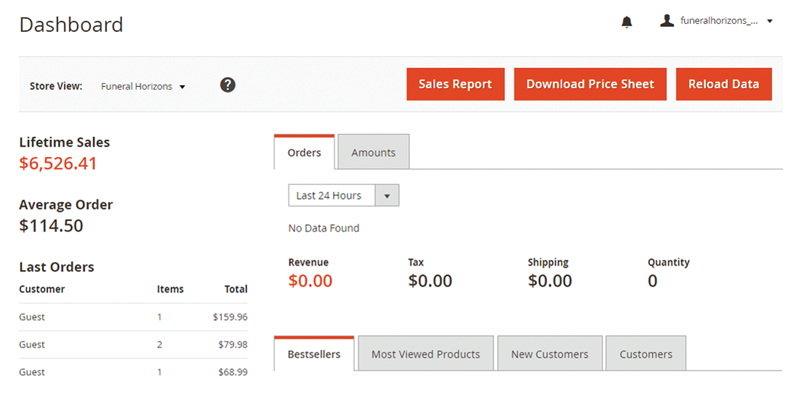The width and height of the screenshot is (800, 394).
Task: Open the notifications bell icon
Action: coord(627,22)
